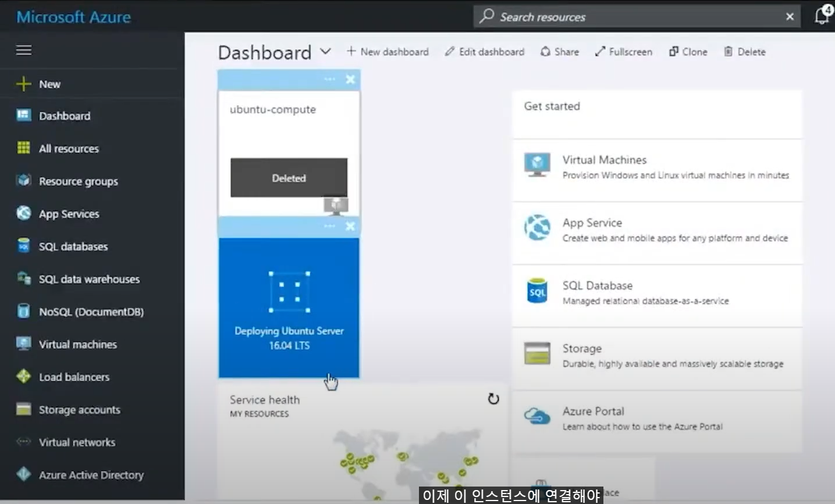The height and width of the screenshot is (504, 835).
Task: Click the App Service icon in Get started
Action: coord(537,227)
